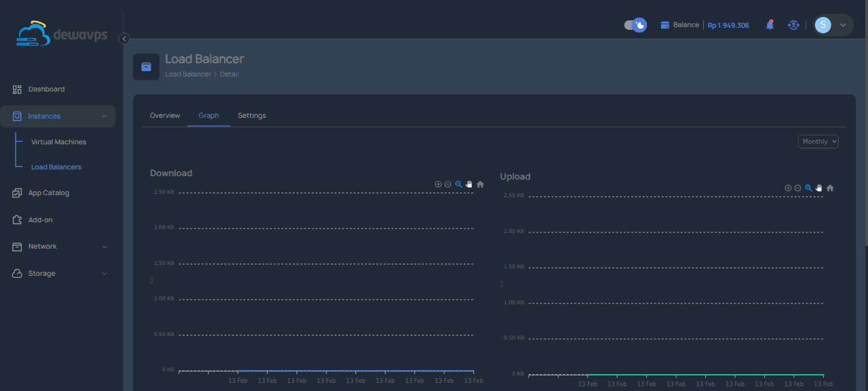Zoom out on Upload chart

[x=797, y=188]
